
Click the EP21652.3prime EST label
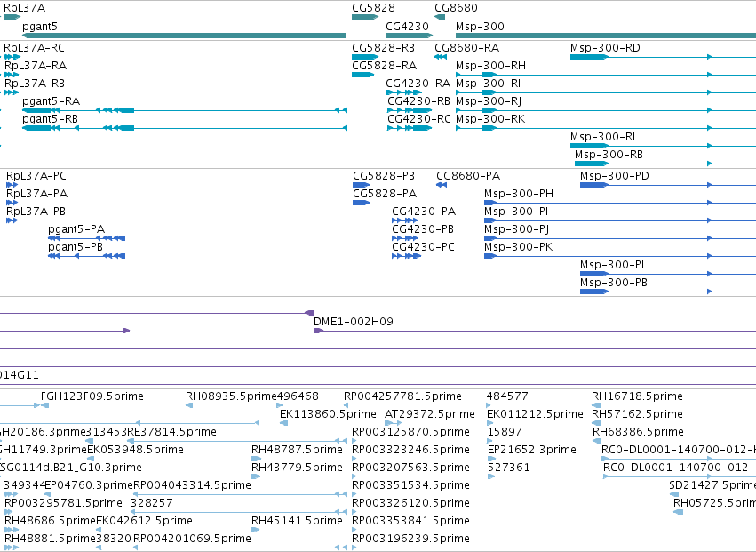click(x=532, y=450)
